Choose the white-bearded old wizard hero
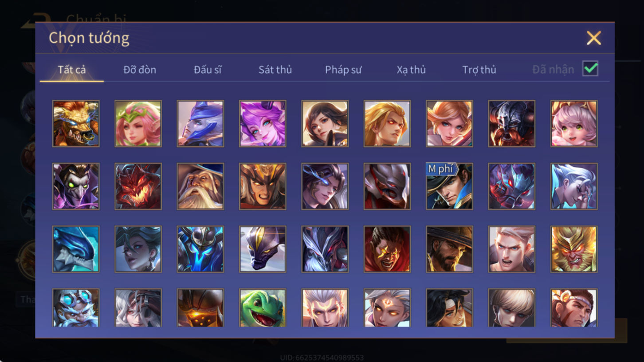Image resolution: width=644 pixels, height=362 pixels. point(200,186)
